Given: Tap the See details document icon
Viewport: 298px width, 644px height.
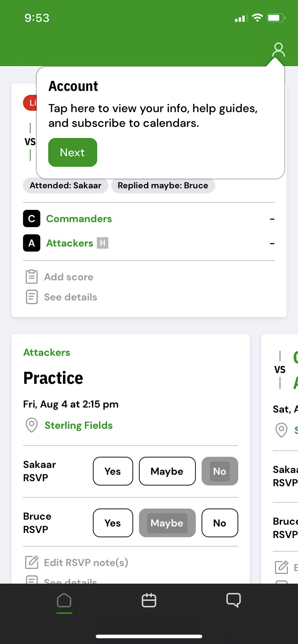Looking at the screenshot, I should click(x=32, y=297).
